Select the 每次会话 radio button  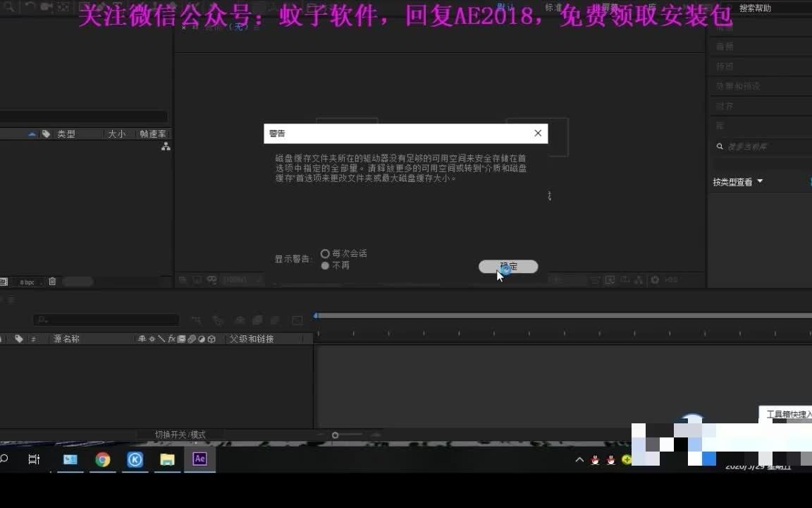(x=325, y=253)
